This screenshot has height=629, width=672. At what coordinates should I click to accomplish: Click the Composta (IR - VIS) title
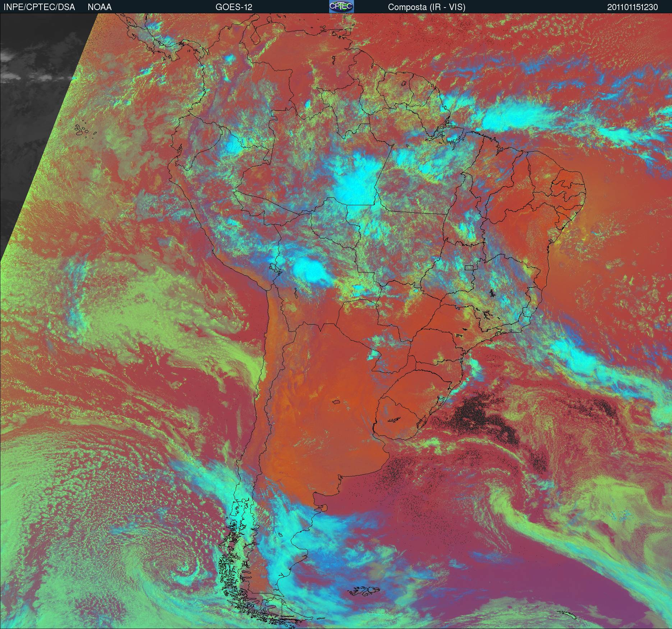(x=427, y=7)
